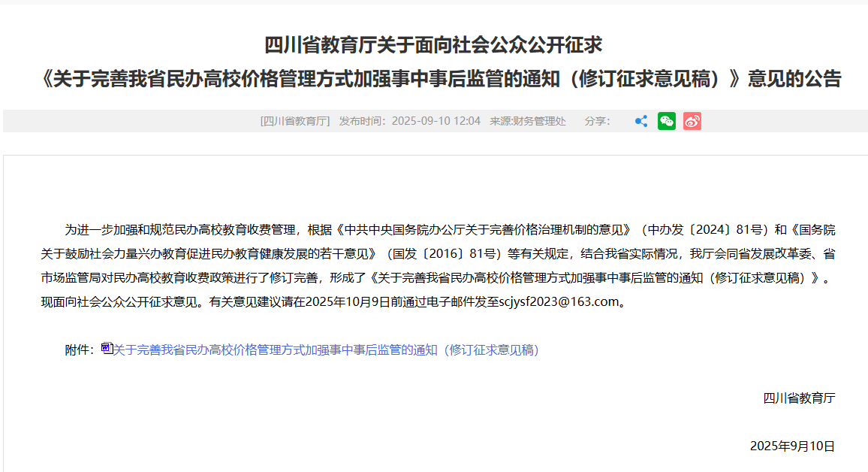Click the Word document icon beside the attachment
This screenshot has width=868, height=472.
tap(107, 349)
